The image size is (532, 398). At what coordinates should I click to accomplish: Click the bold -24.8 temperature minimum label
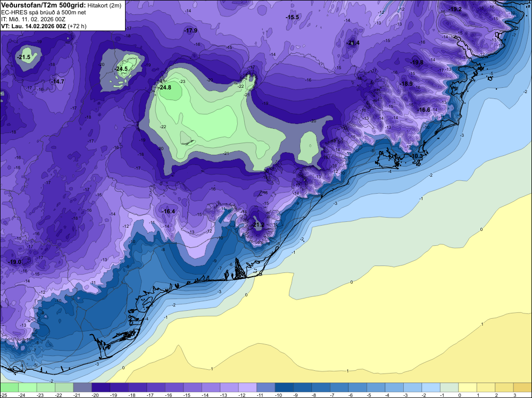[164, 88]
